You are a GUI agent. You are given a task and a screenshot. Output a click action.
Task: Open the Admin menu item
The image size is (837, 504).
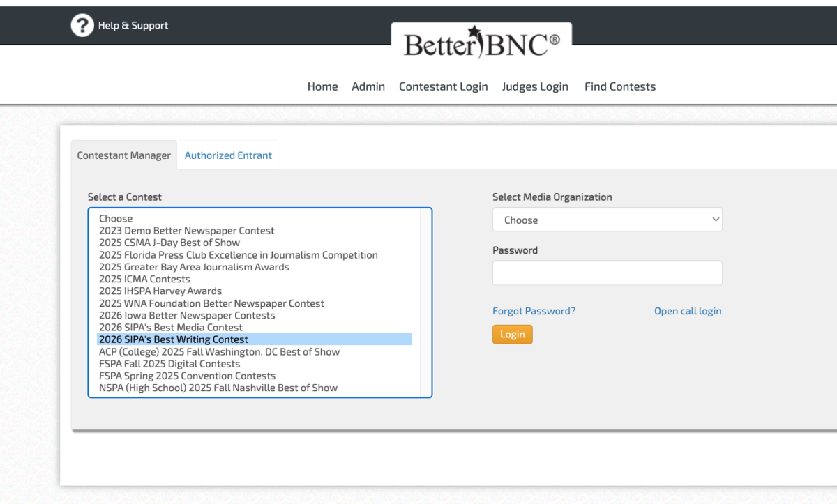pos(368,86)
